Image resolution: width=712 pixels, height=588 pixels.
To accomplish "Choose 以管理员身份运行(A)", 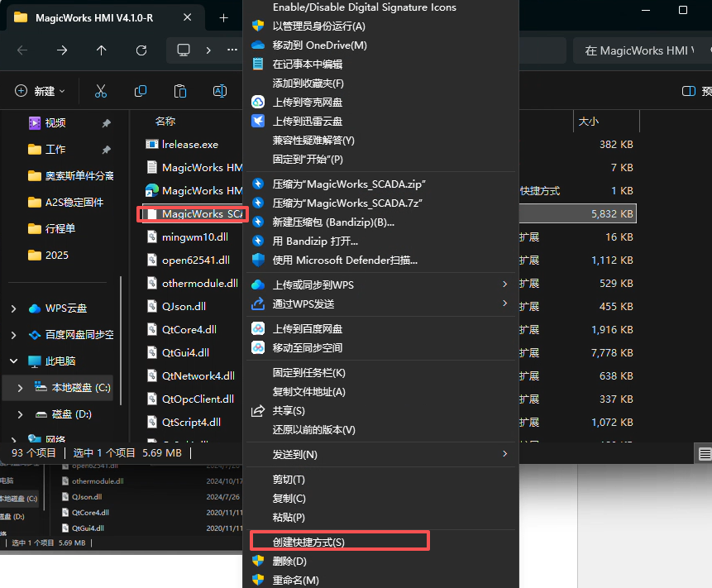I will [380, 26].
